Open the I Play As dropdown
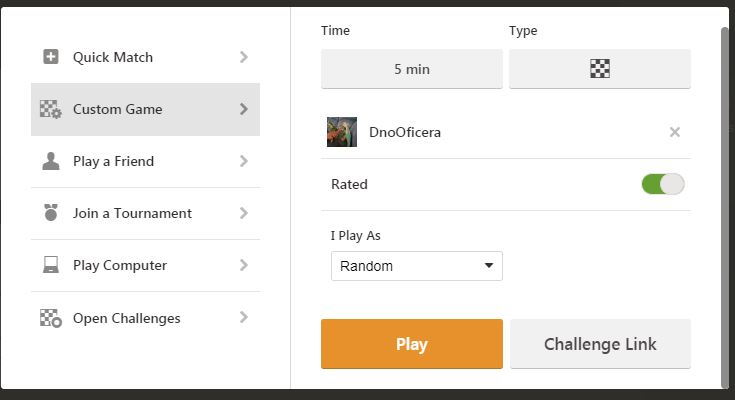Screen dimensions: 735x400 [x=416, y=266]
